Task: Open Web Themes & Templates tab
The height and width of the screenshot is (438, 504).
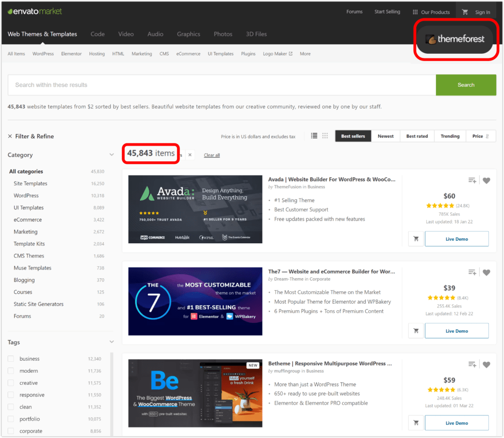Action: [x=42, y=34]
